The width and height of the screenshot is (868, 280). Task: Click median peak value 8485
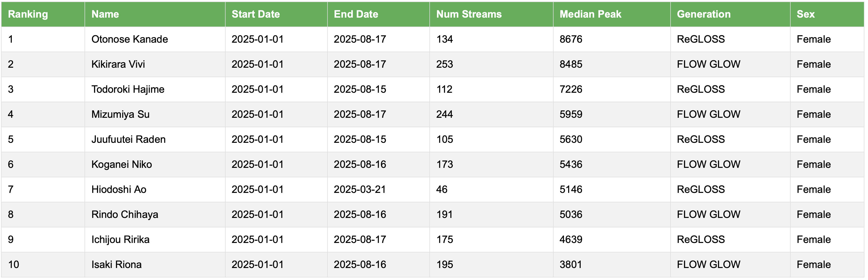(x=571, y=64)
